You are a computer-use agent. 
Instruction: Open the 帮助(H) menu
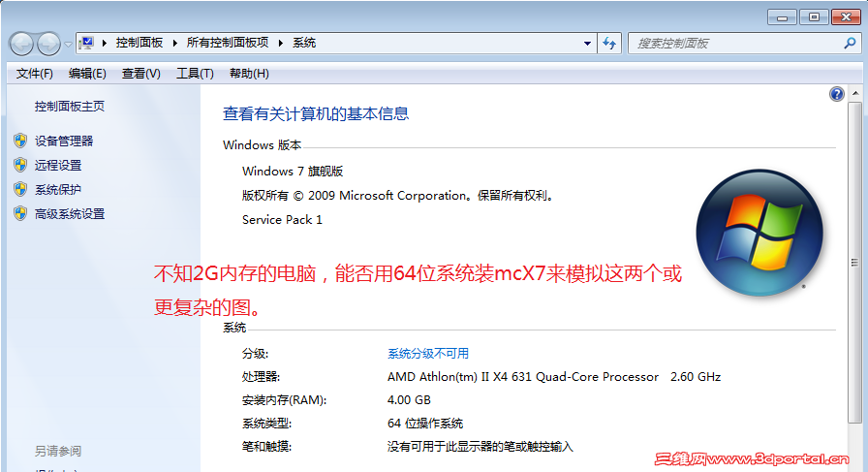coord(249,73)
